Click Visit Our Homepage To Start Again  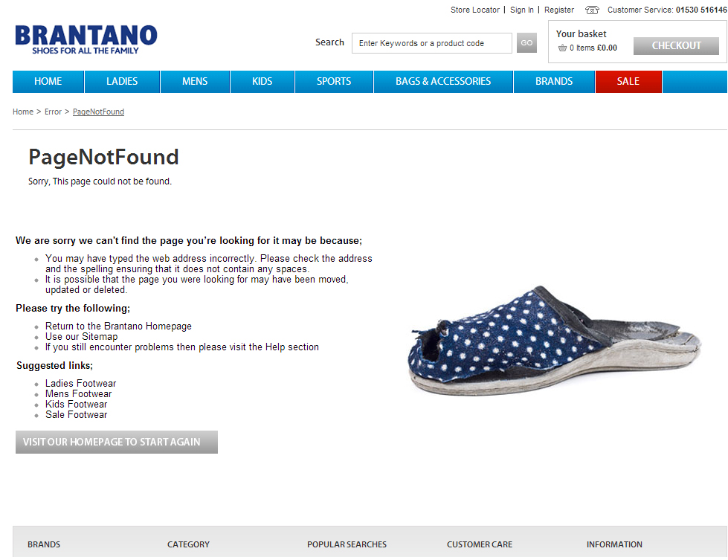point(117,442)
